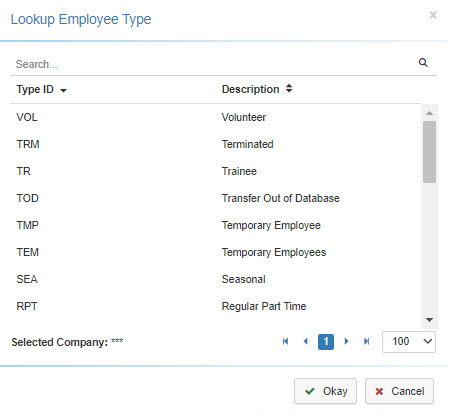Focus the Search input field
Image resolution: width=449 pixels, height=415 pixels.
213,64
